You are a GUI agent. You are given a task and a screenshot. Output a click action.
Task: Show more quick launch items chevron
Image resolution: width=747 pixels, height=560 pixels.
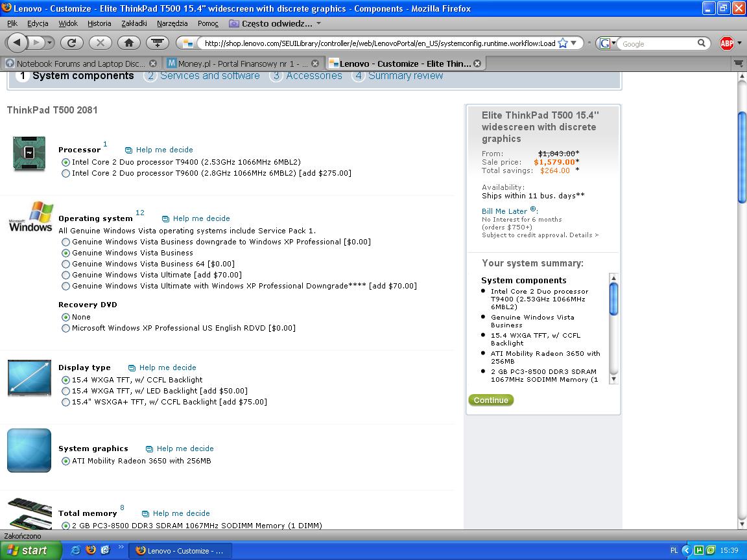(x=121, y=546)
